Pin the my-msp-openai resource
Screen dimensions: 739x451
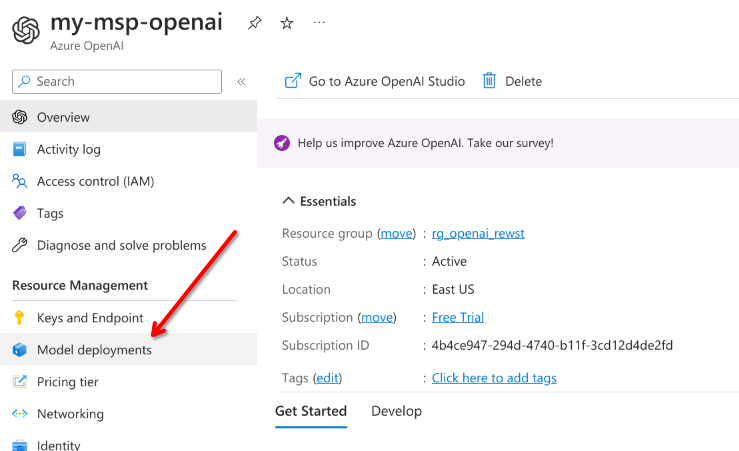pyautogui.click(x=255, y=23)
